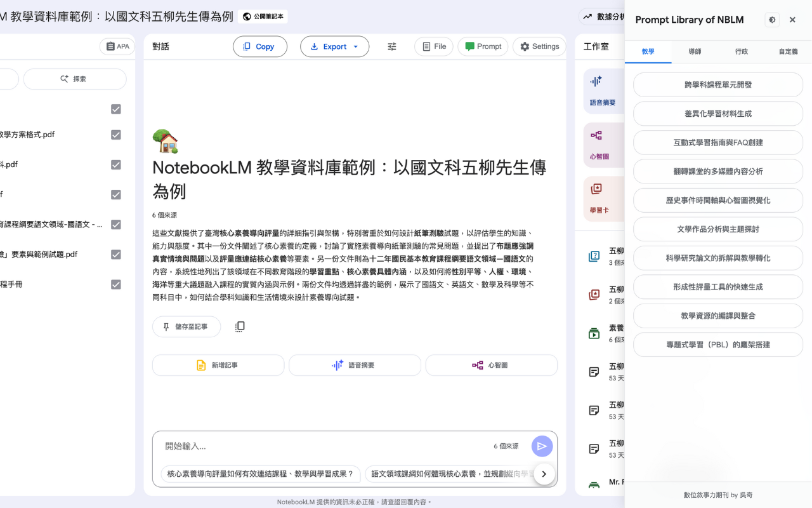Expand more suggested questions with the right chevron
This screenshot has width=812, height=508.
click(x=544, y=473)
